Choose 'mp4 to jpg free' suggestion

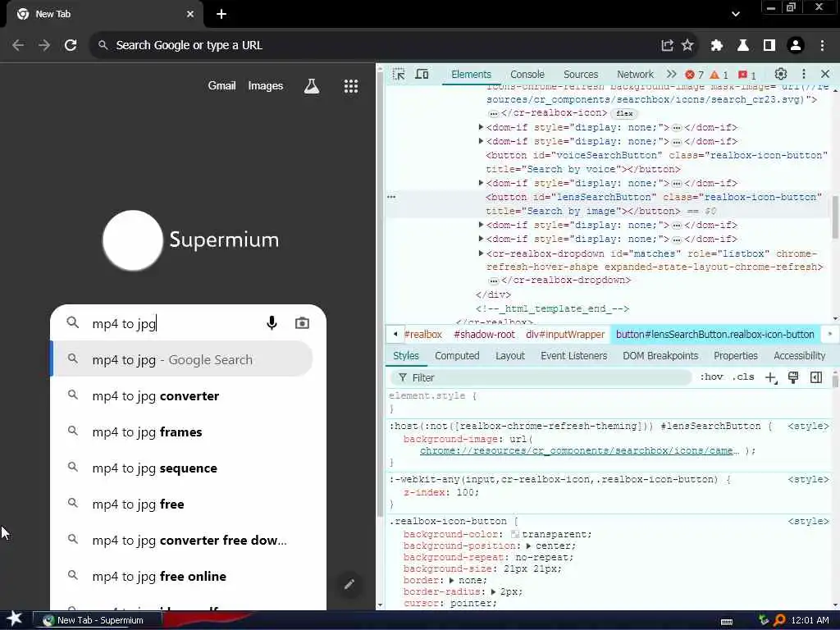188,504
